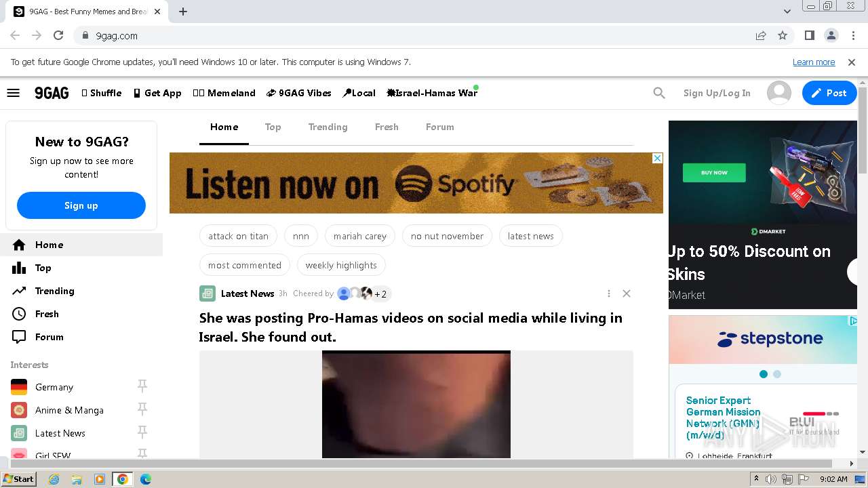Open Top in the left sidebar
868x488 pixels.
[x=81, y=268]
